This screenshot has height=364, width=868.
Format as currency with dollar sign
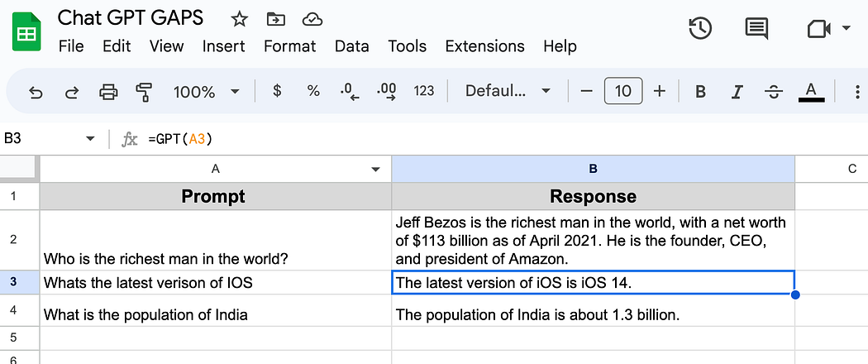277,91
